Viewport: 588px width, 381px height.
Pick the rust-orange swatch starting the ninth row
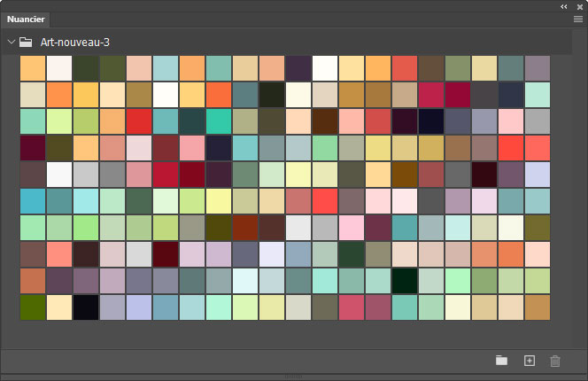[x=33, y=281]
